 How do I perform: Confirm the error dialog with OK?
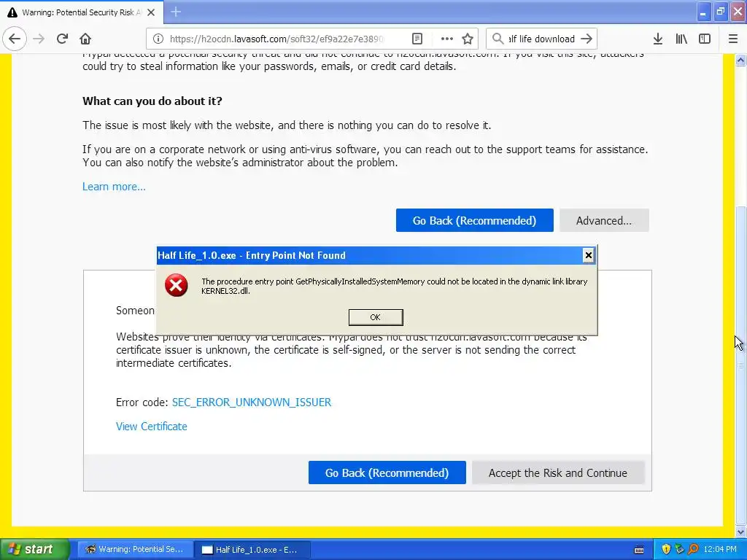(376, 317)
